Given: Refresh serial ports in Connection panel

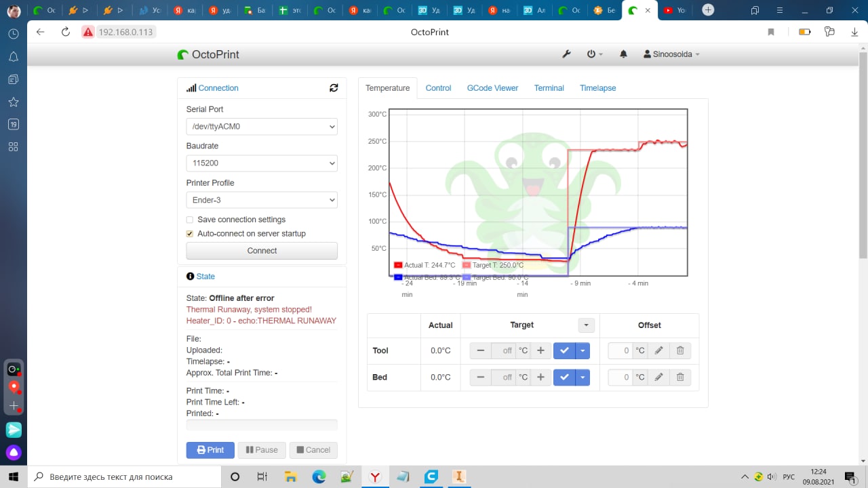Looking at the screenshot, I should tap(334, 88).
